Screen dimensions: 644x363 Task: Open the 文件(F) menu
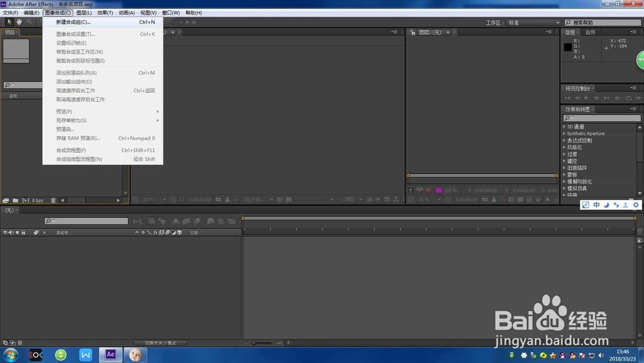(10, 13)
